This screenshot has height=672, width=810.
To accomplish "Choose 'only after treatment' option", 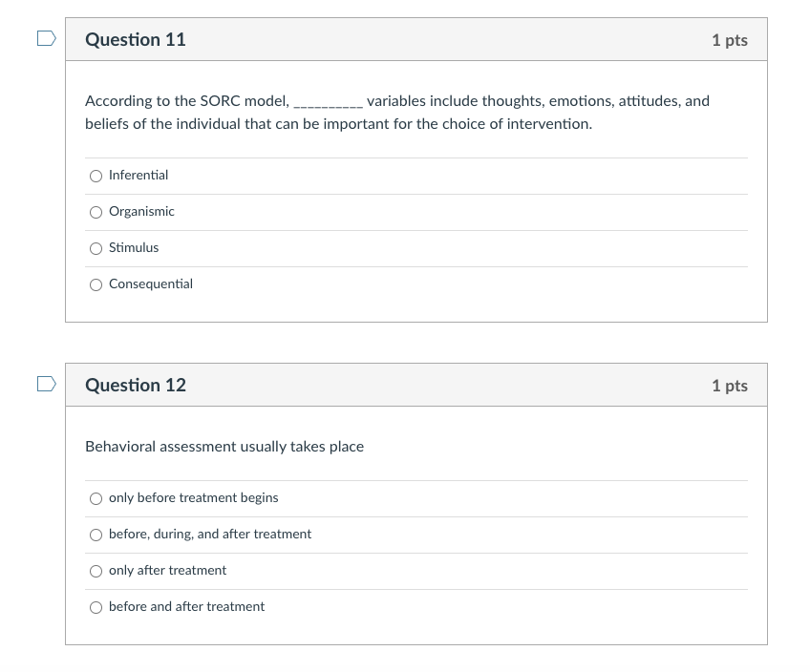I will tap(96, 571).
